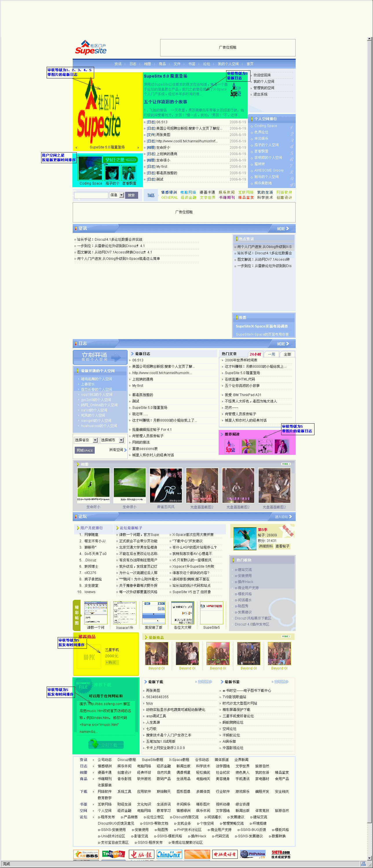Click the next arrow » under the slideshow
The width and height of the screenshot is (373, 868).
pyautogui.click(x=138, y=148)
